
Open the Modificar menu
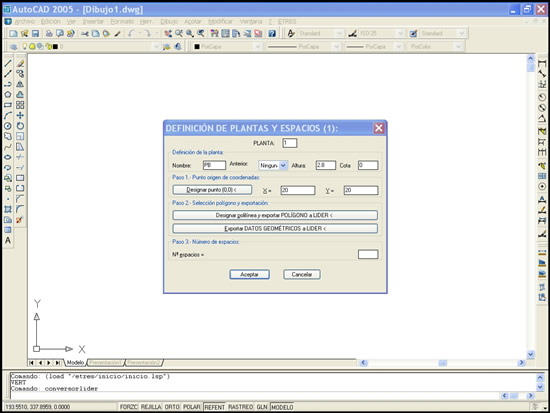(220, 22)
